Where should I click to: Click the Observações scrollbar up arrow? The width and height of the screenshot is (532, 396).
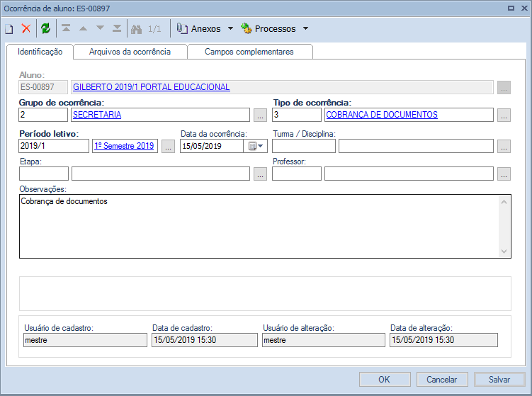pos(504,202)
